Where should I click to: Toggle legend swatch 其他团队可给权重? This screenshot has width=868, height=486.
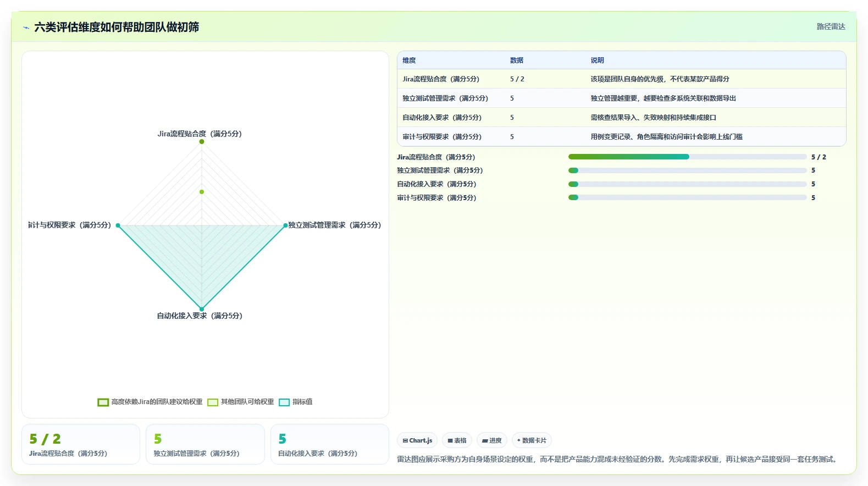point(213,402)
